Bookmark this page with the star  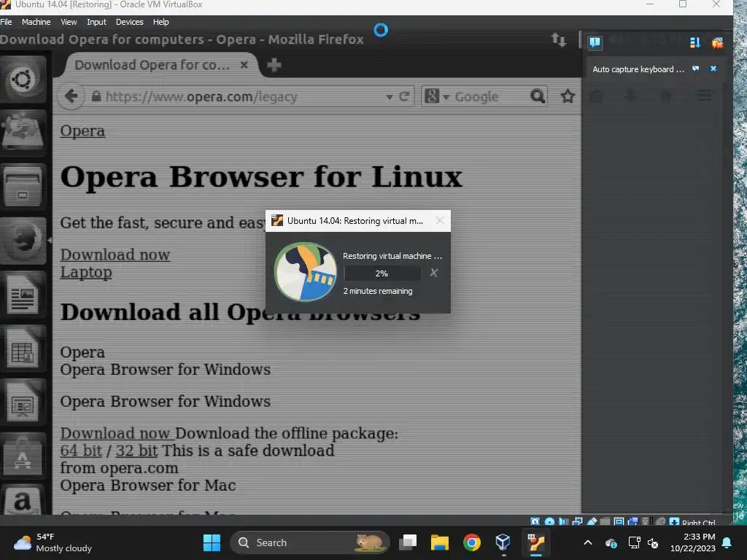click(x=568, y=97)
